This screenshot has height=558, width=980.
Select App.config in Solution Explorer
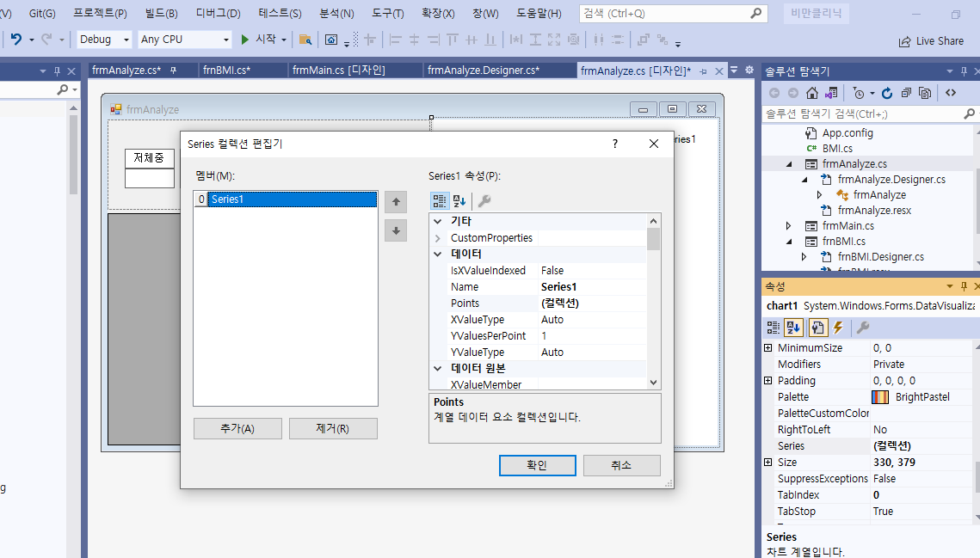pos(847,132)
